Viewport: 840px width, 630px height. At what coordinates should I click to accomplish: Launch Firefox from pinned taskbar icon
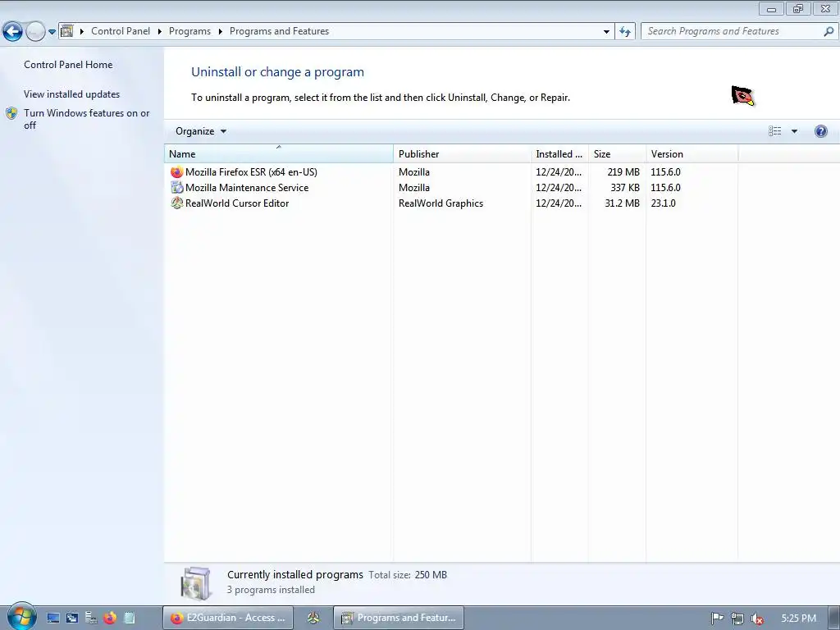pyautogui.click(x=110, y=619)
